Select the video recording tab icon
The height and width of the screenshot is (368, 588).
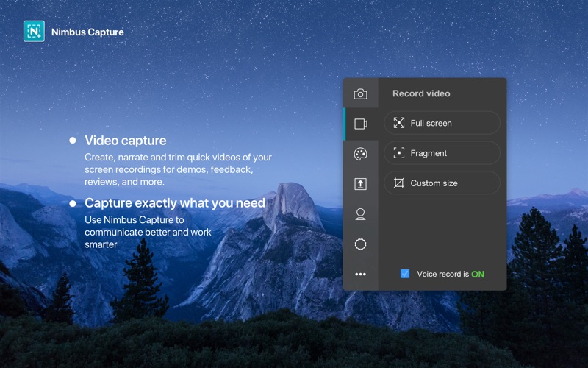click(x=360, y=124)
